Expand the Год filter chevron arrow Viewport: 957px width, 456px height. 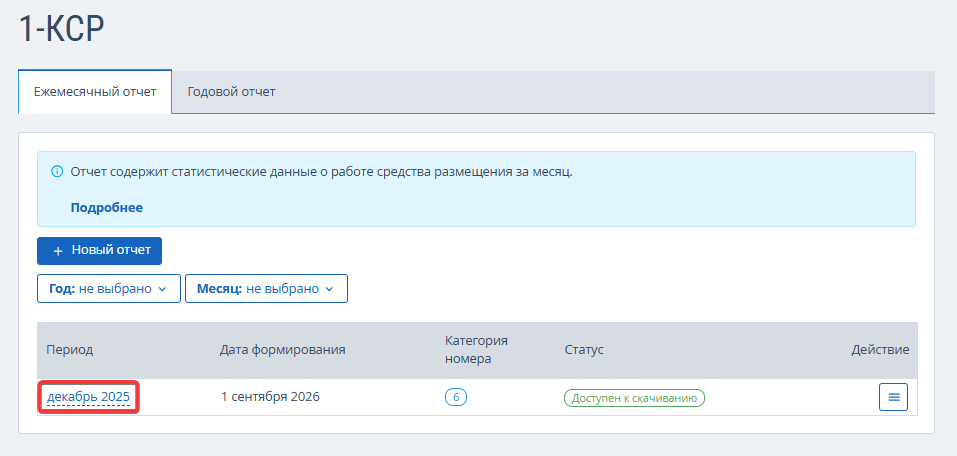tap(162, 289)
